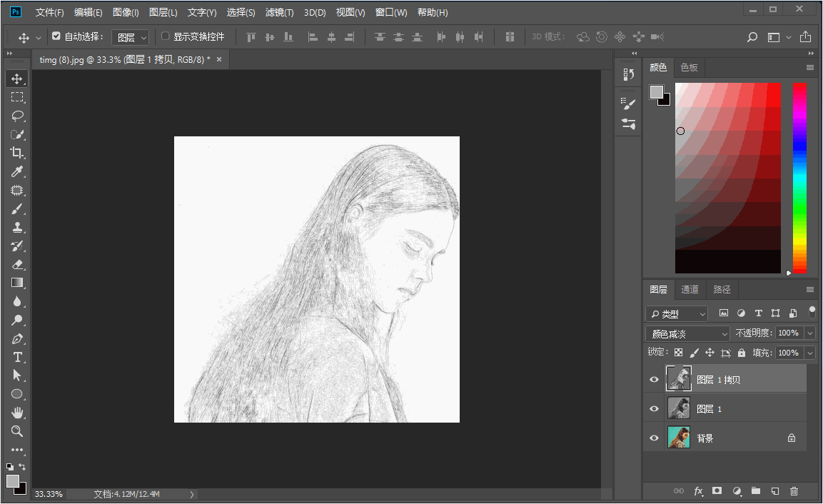
Task: Select the Horizontal Type tool
Action: [17, 357]
